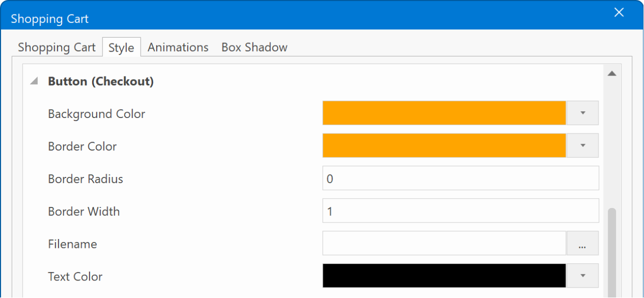
Task: Click the Border Radius input field
Action: click(460, 178)
